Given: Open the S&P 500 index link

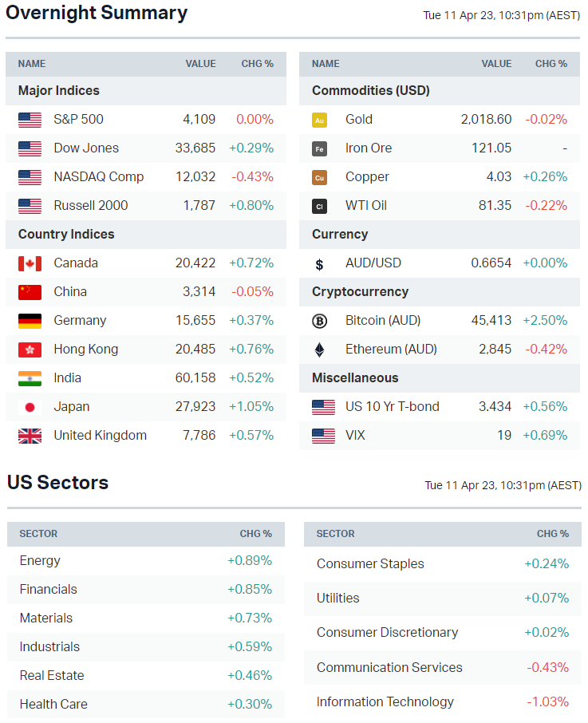Looking at the screenshot, I should (78, 120).
